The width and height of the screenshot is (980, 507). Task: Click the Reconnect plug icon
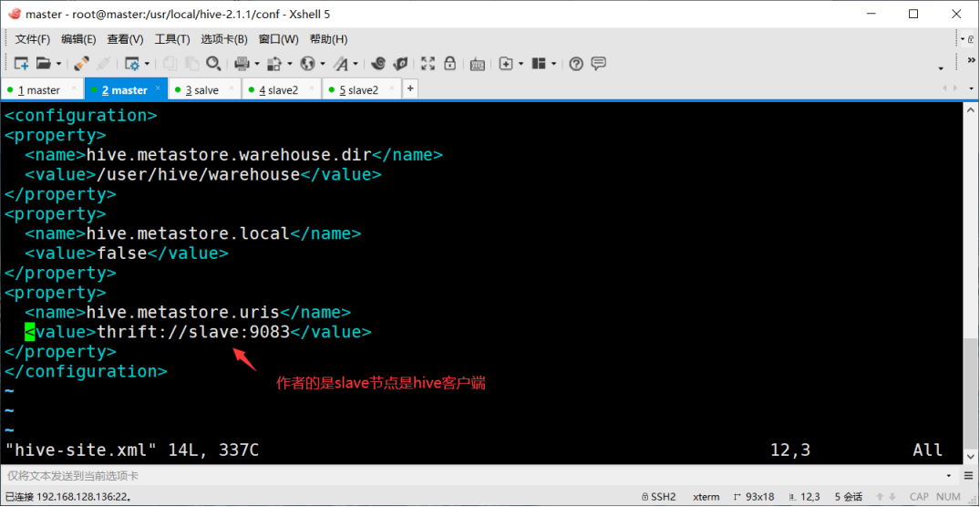click(82, 63)
